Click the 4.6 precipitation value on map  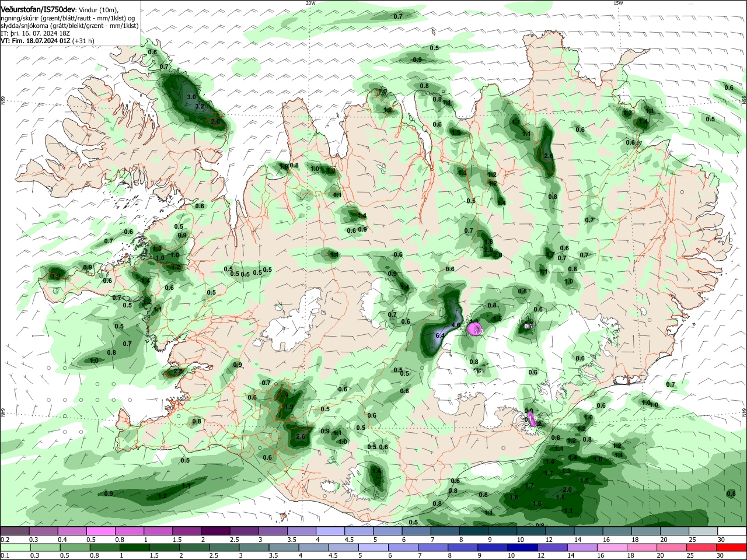456,325
